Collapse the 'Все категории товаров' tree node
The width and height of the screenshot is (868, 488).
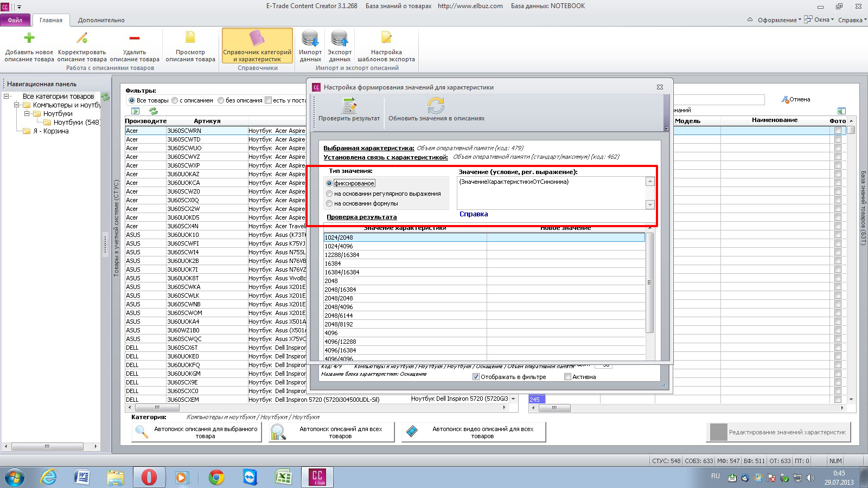pyautogui.click(x=7, y=96)
